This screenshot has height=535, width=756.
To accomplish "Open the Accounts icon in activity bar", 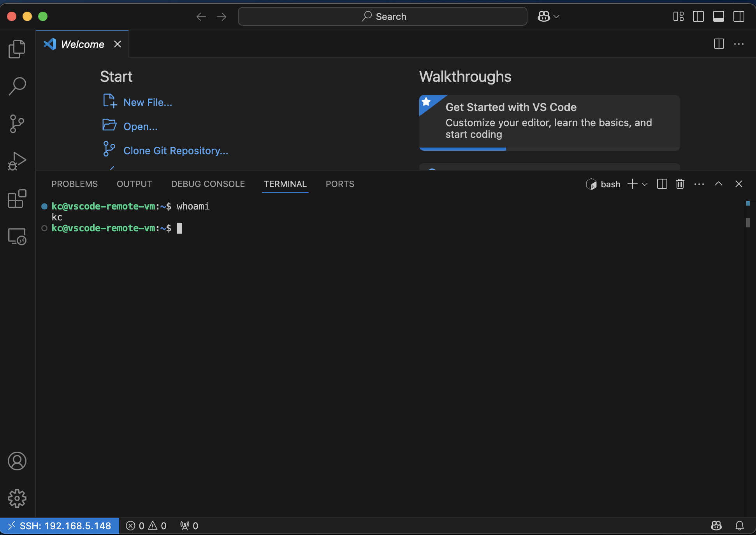I will pyautogui.click(x=17, y=461).
